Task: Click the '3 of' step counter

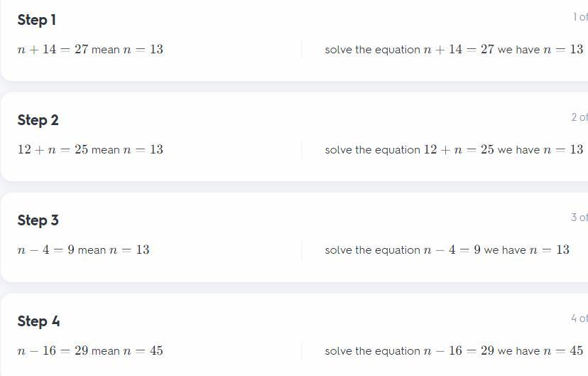Action: 579,217
